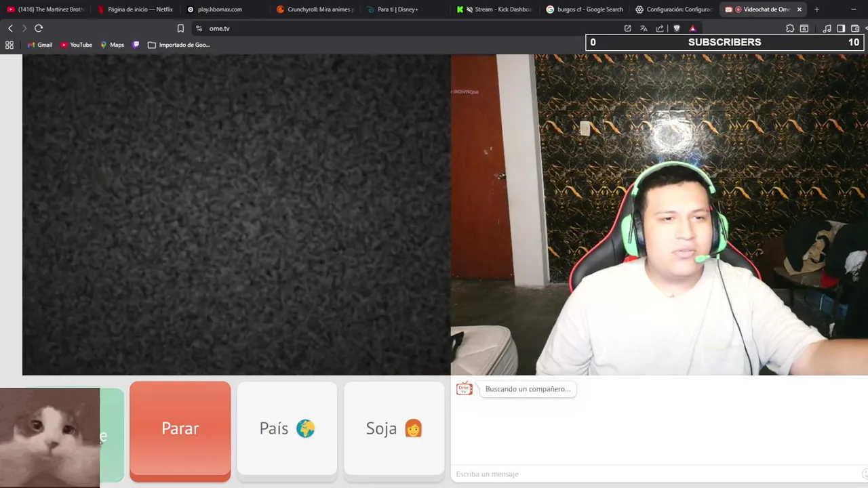Image resolution: width=868 pixels, height=488 pixels.
Task: Open Brave Shields lion icon
Action: coord(676,28)
